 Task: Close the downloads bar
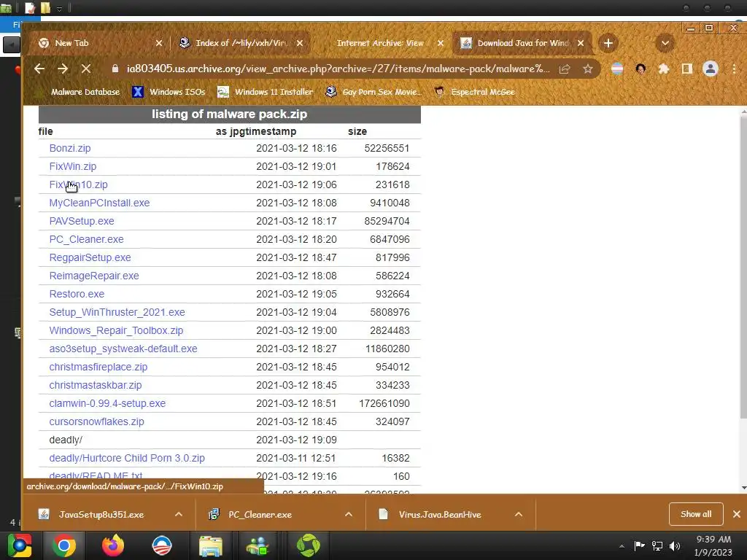pyautogui.click(x=737, y=514)
